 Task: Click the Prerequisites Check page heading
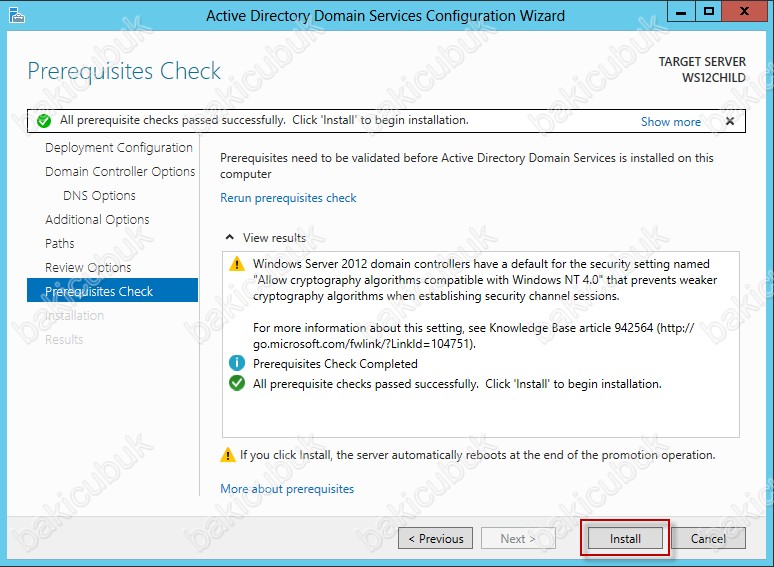124,71
